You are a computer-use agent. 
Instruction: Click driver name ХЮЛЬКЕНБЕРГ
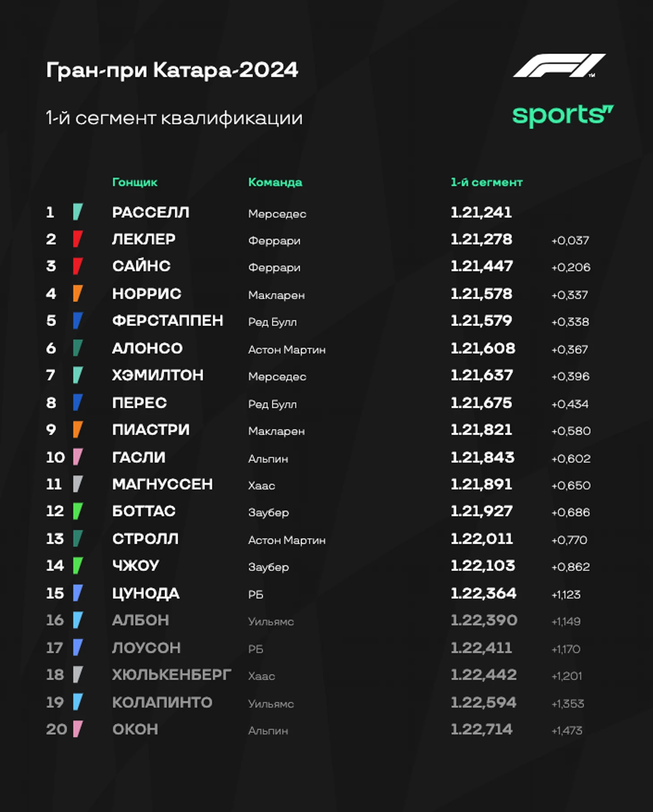click(171, 675)
